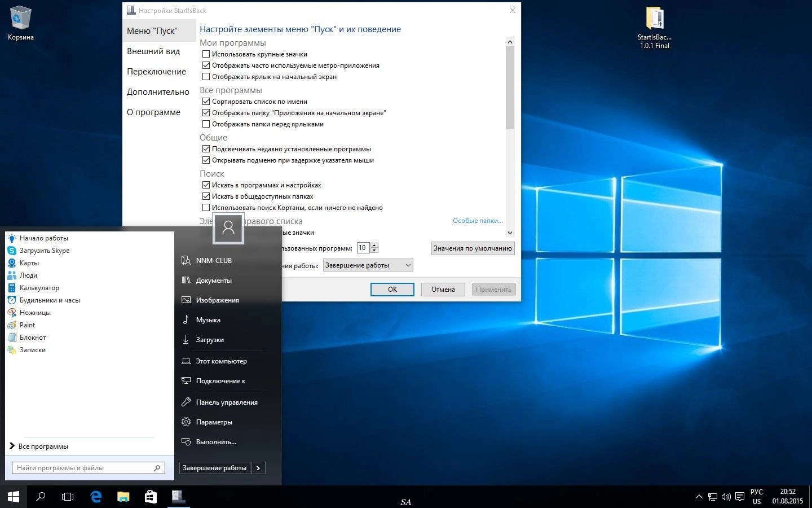Click Найти программы и файлы search box
The image size is (812, 508).
[89, 468]
